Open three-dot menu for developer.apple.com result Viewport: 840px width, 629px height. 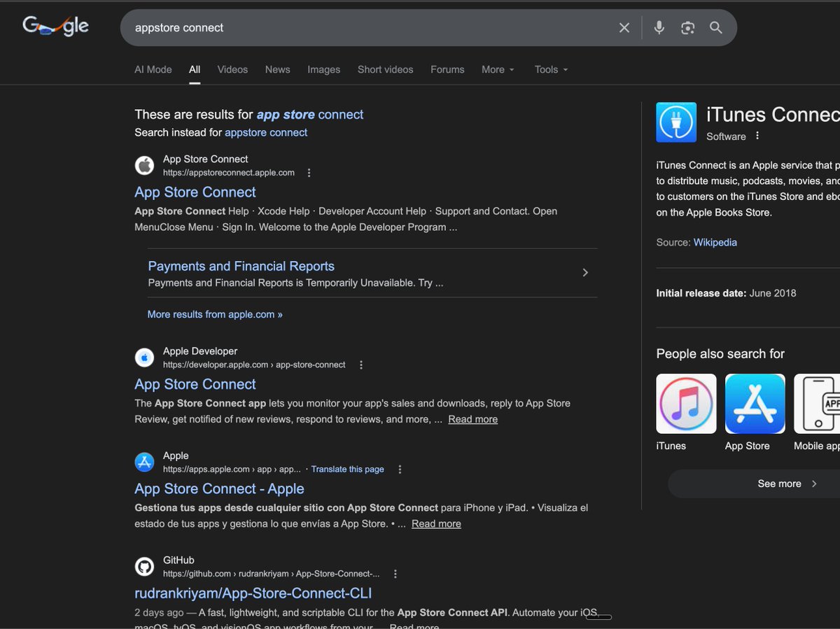[361, 365]
